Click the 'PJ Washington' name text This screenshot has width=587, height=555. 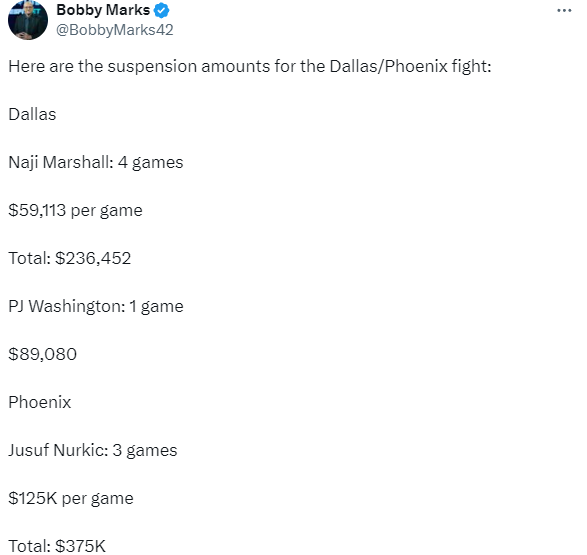67,306
